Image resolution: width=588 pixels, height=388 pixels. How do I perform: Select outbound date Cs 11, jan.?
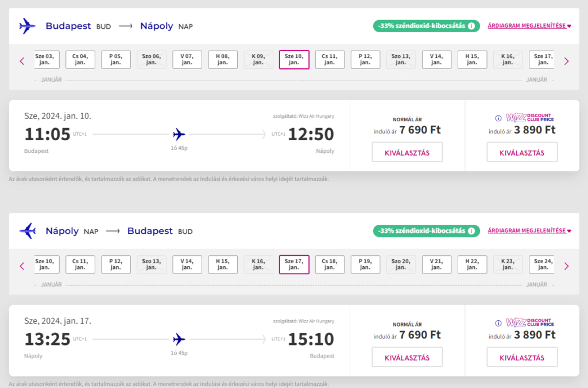330,60
